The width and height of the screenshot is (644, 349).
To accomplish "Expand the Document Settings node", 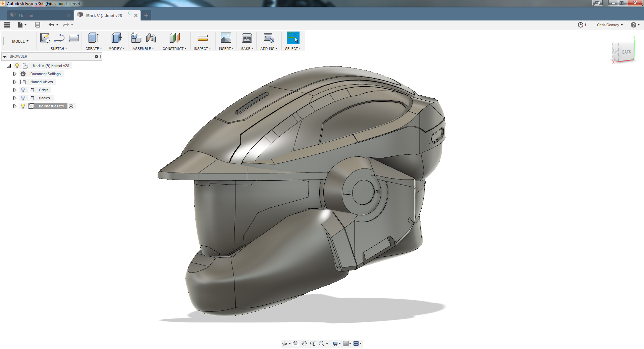I will 15,74.
